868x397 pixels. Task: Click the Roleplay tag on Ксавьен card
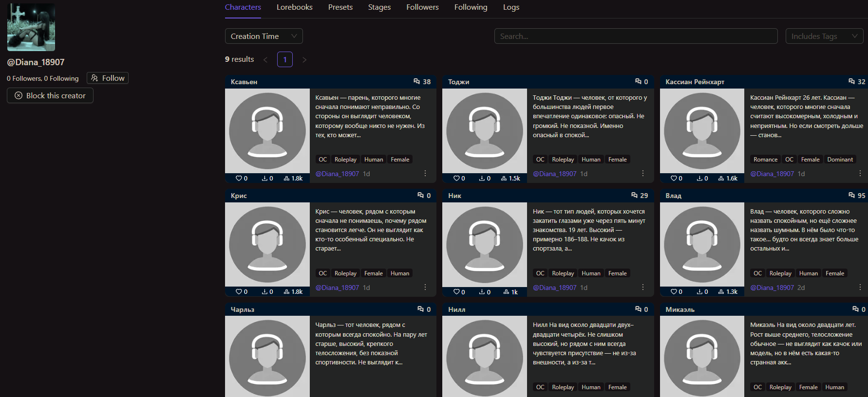coord(345,160)
